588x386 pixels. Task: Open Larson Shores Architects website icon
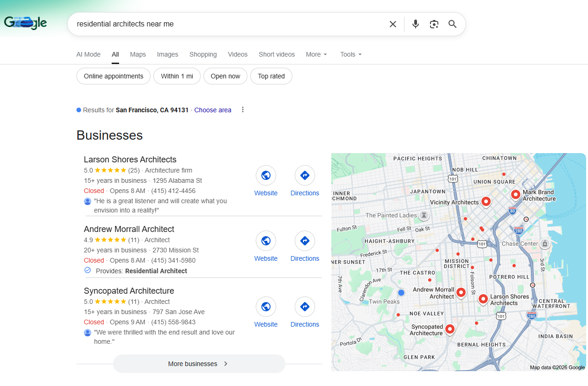point(266,175)
